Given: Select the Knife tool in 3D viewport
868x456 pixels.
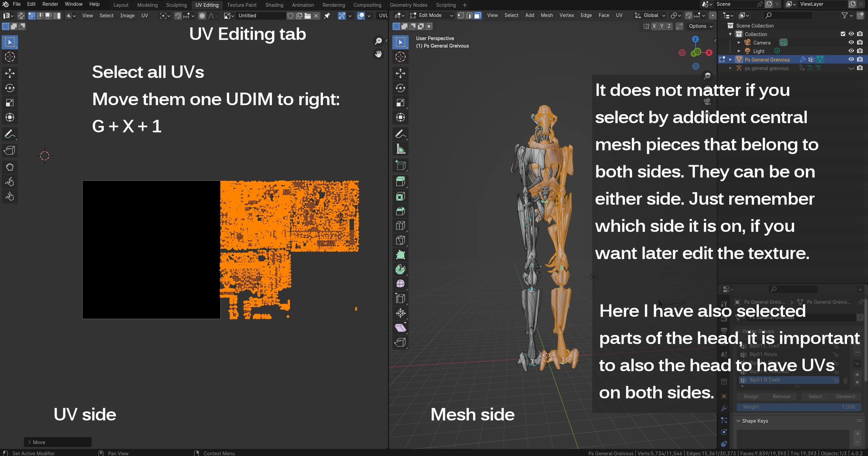Looking at the screenshot, I should click(401, 240).
